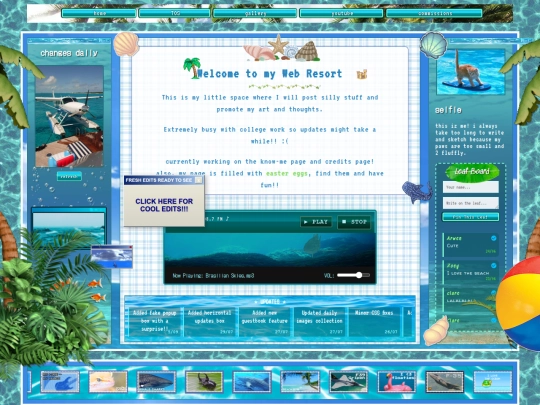
Task: Click the sandcastle icon beside the welcome title
Action: point(362,74)
